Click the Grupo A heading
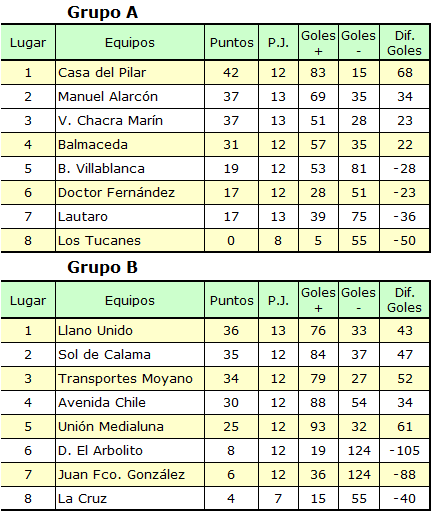 (102, 12)
